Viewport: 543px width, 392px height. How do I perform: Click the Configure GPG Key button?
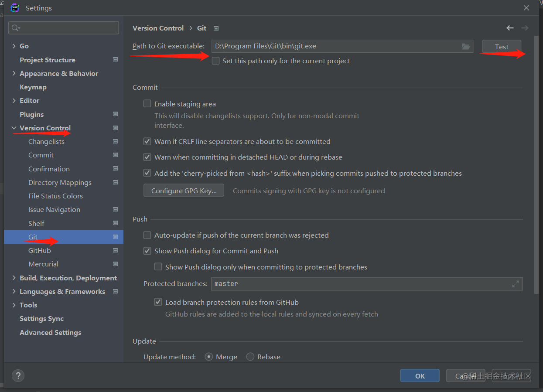[x=184, y=191]
